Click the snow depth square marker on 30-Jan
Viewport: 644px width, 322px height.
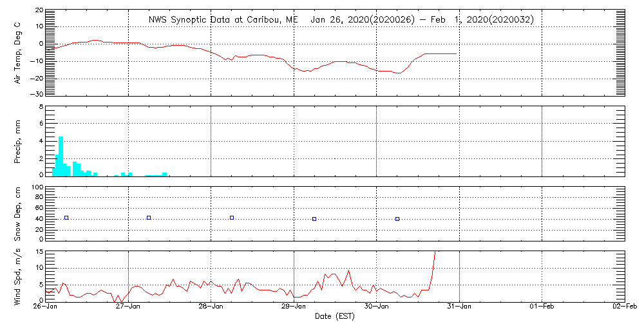(x=397, y=219)
